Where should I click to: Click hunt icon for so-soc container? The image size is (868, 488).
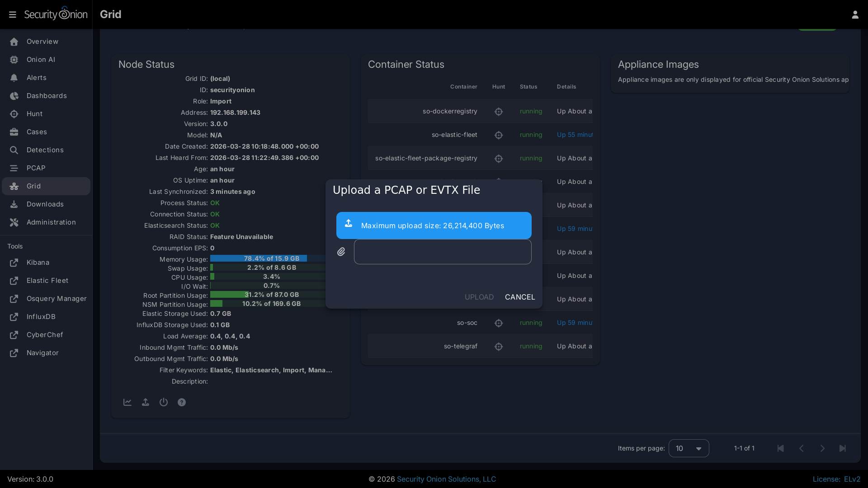coord(499,323)
